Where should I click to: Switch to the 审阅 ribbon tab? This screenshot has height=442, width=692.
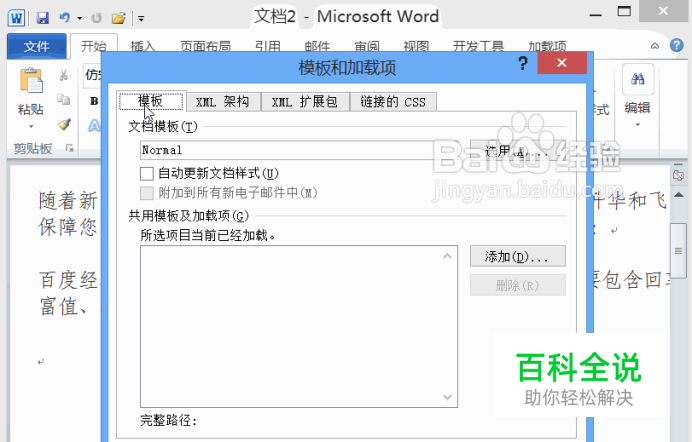click(367, 46)
